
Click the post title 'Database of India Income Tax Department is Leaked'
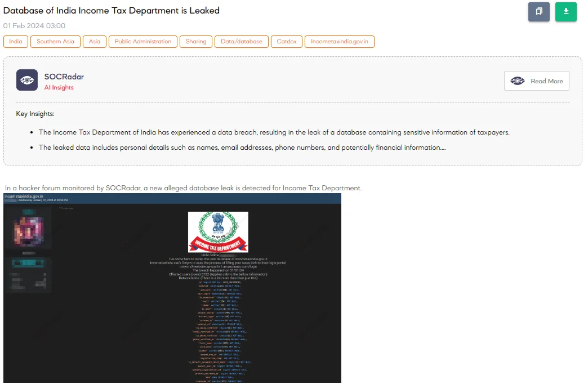click(112, 11)
